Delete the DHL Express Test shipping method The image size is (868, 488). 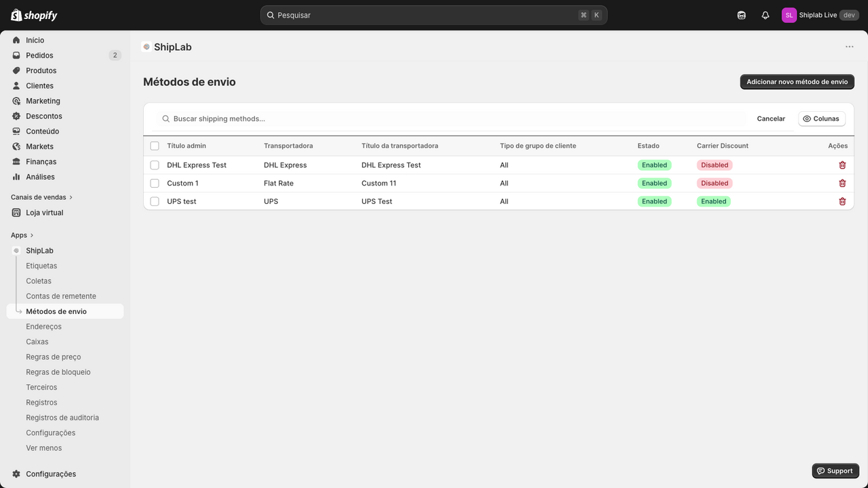[842, 165]
